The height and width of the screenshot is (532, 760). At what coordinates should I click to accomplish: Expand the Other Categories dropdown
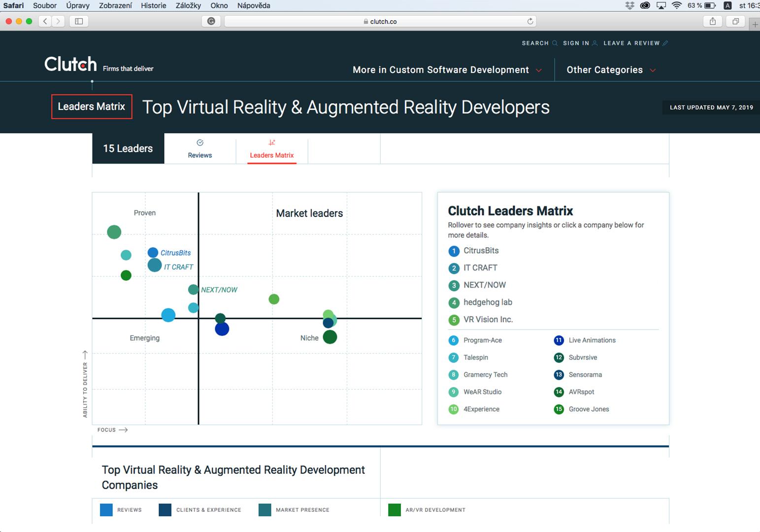611,70
